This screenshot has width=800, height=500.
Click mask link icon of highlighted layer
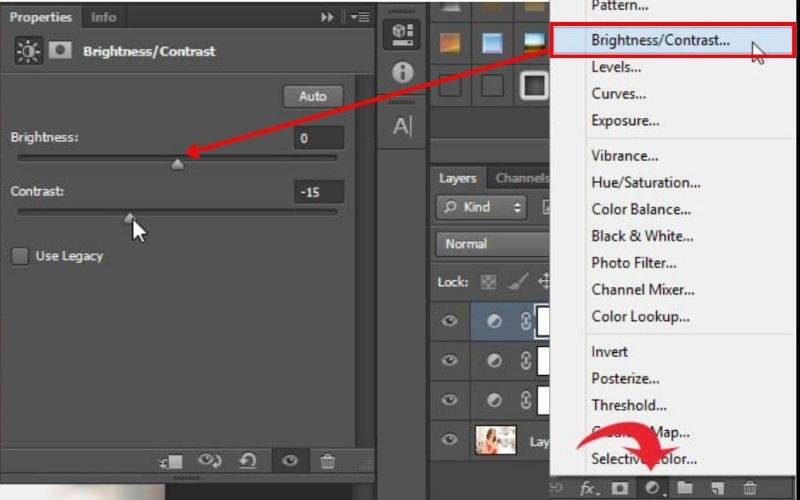click(x=526, y=321)
